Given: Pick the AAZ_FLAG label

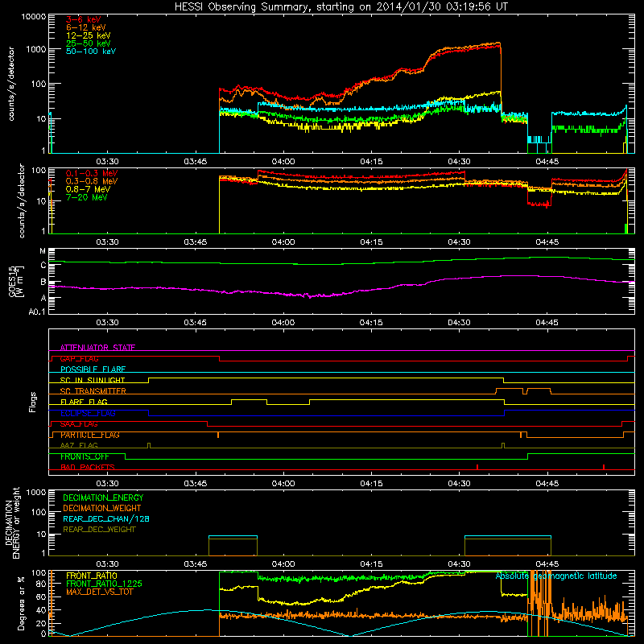Looking at the screenshot, I should point(79,446).
